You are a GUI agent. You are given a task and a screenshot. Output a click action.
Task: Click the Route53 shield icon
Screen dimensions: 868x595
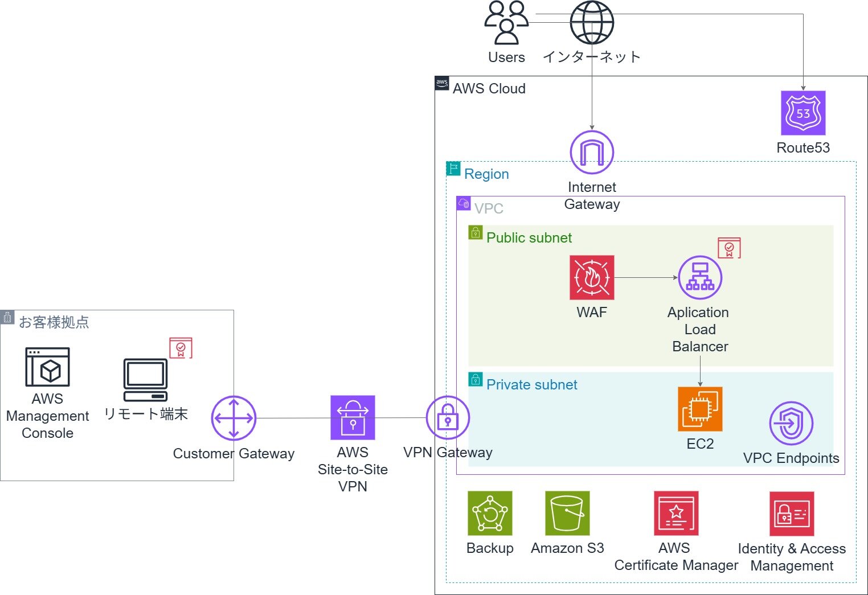(803, 113)
